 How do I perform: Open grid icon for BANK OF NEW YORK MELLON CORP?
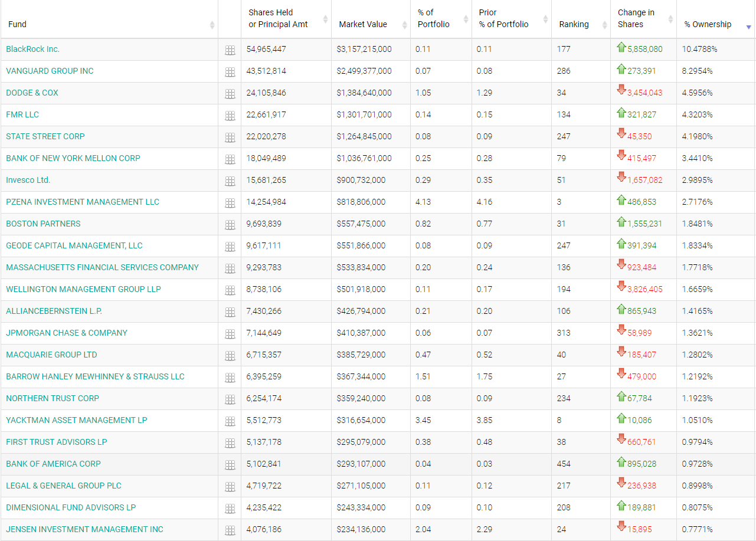click(x=230, y=159)
